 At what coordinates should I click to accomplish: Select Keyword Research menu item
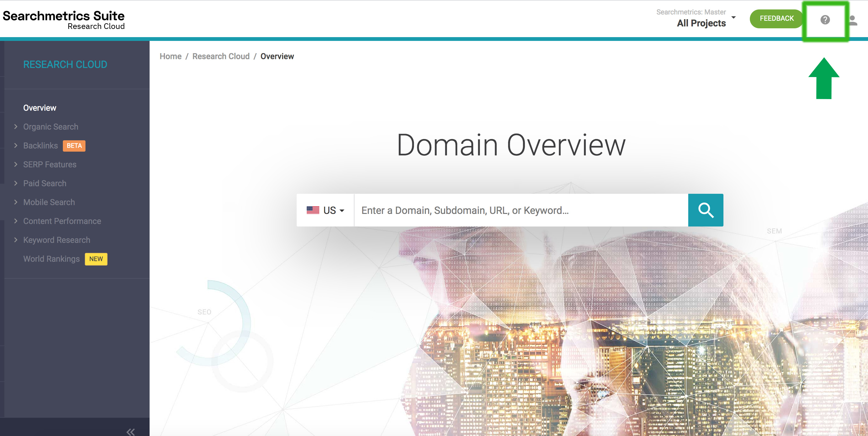pos(57,240)
